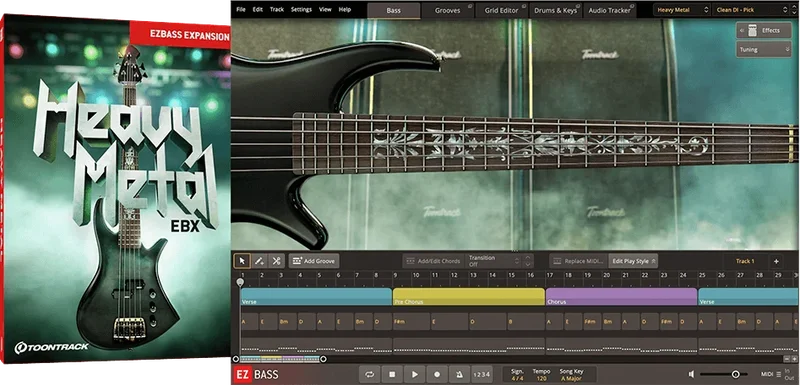Click the Heavy Metal EBX box art
Viewport: 800px width, 385px height.
pos(115,190)
